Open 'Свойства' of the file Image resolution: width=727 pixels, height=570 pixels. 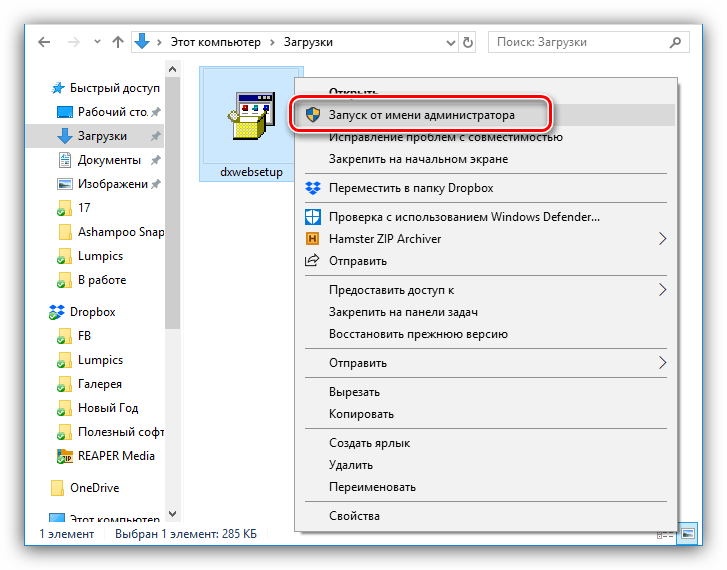354,516
